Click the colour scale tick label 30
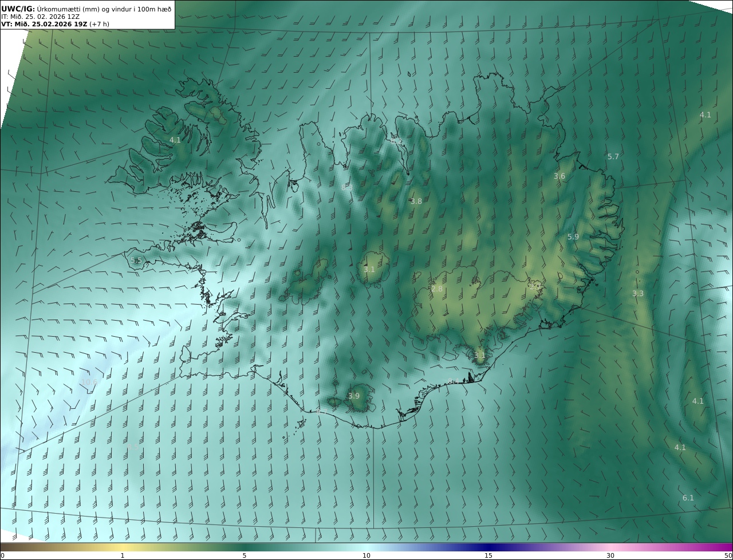Image resolution: width=733 pixels, height=560 pixels. (x=610, y=555)
